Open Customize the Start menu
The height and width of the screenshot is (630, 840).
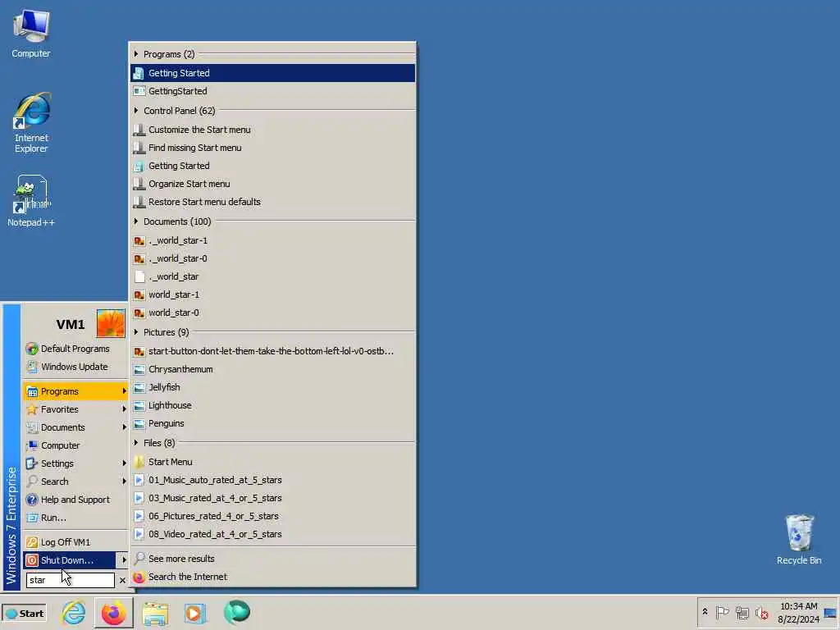click(x=272, y=130)
